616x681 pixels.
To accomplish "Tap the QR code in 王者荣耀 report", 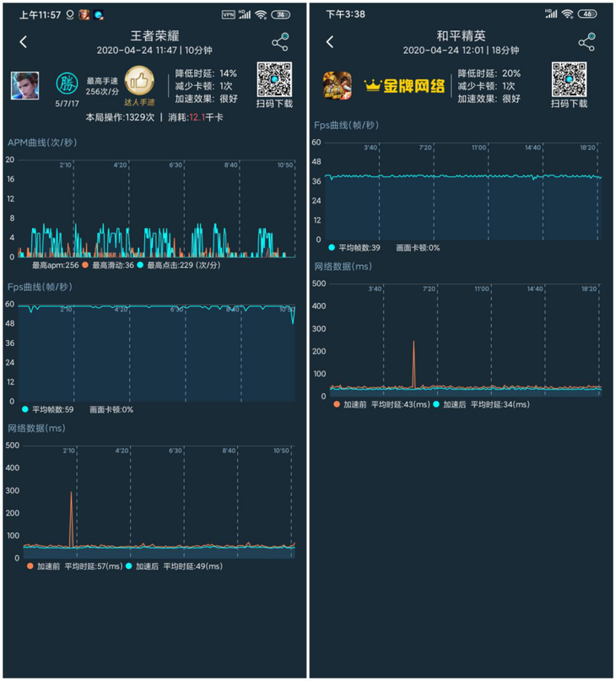I will (x=274, y=80).
